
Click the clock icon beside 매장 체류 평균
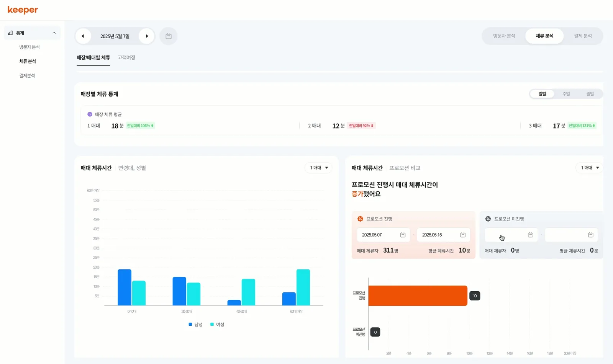pyautogui.click(x=90, y=114)
